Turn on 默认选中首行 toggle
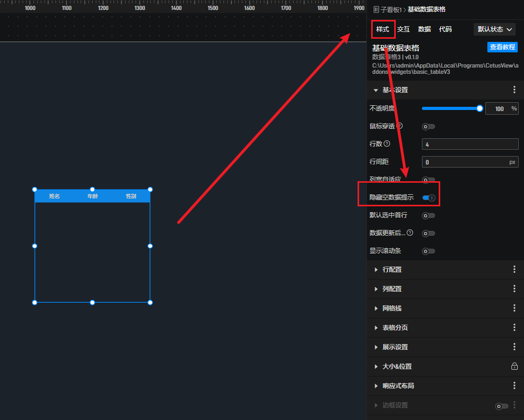The image size is (524, 420). pos(429,216)
